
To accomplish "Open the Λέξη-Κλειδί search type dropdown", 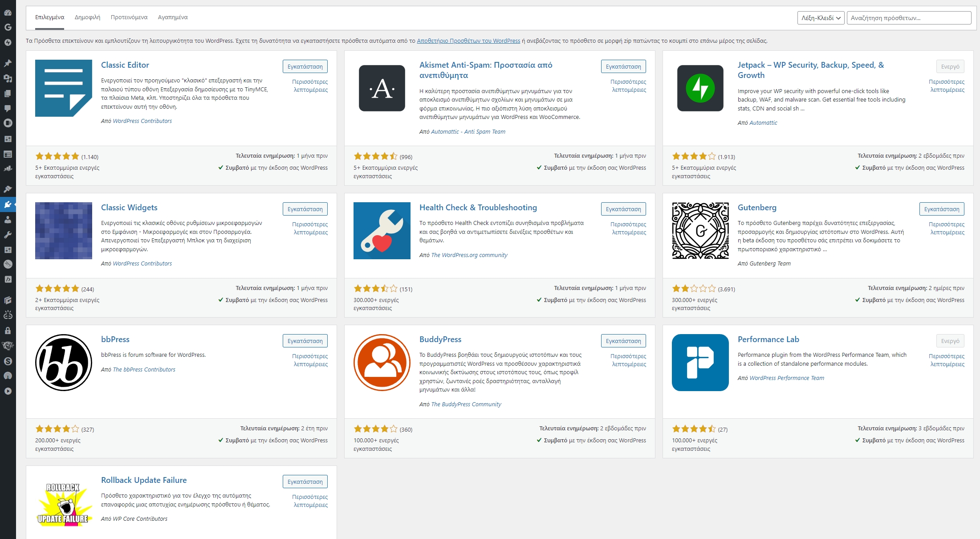I will click(x=820, y=18).
